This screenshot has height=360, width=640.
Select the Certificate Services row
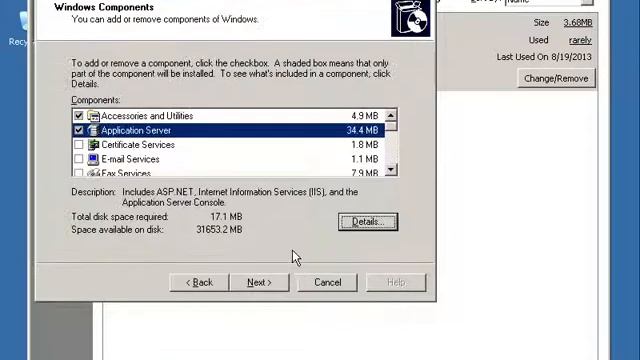228,144
